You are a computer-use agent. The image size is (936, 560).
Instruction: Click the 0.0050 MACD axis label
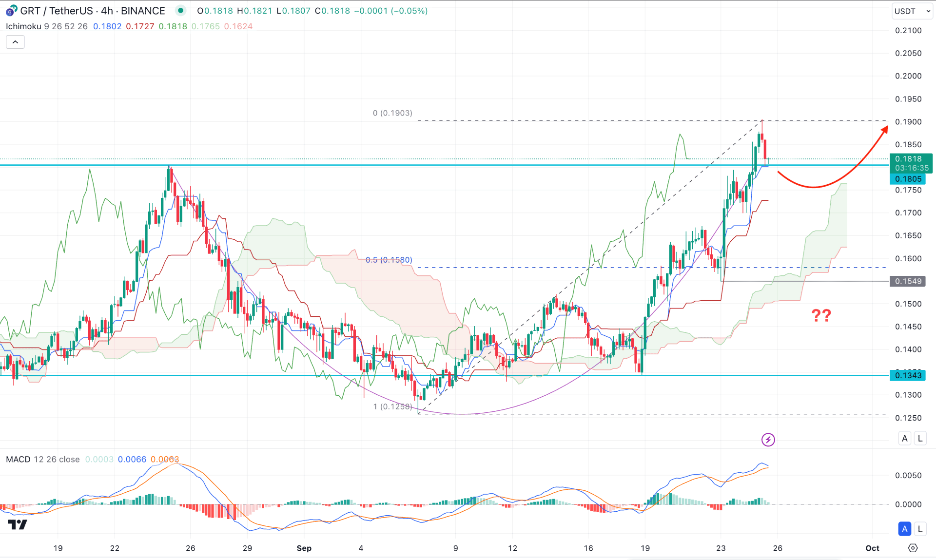tap(908, 475)
